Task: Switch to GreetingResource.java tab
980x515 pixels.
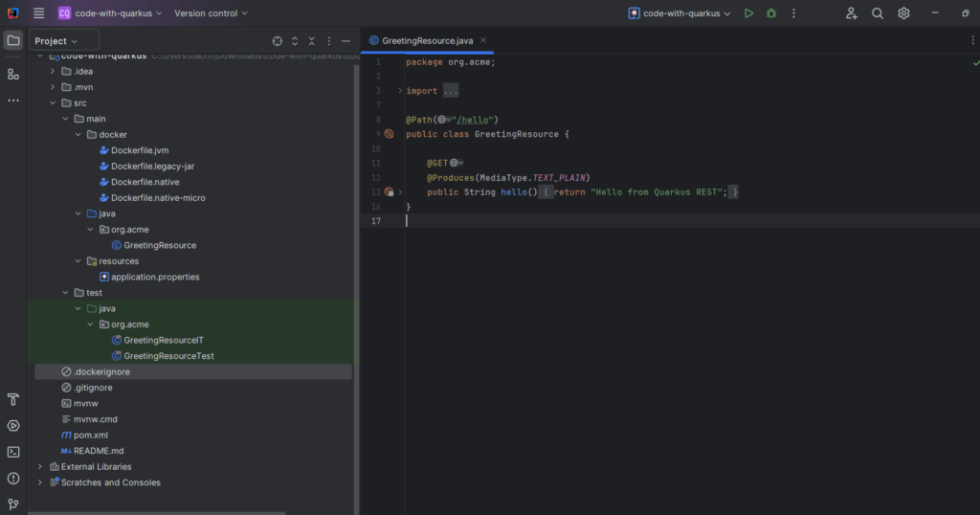Action: tap(428, 40)
